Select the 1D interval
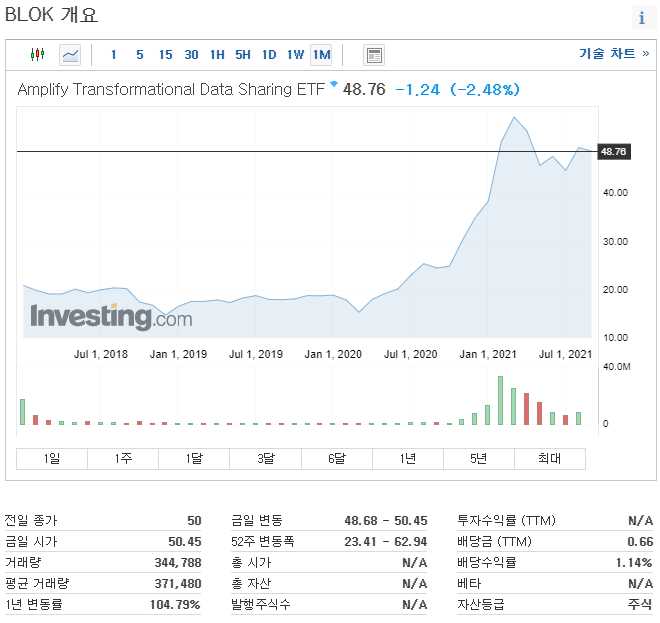This screenshot has width=660, height=623. coord(269,55)
